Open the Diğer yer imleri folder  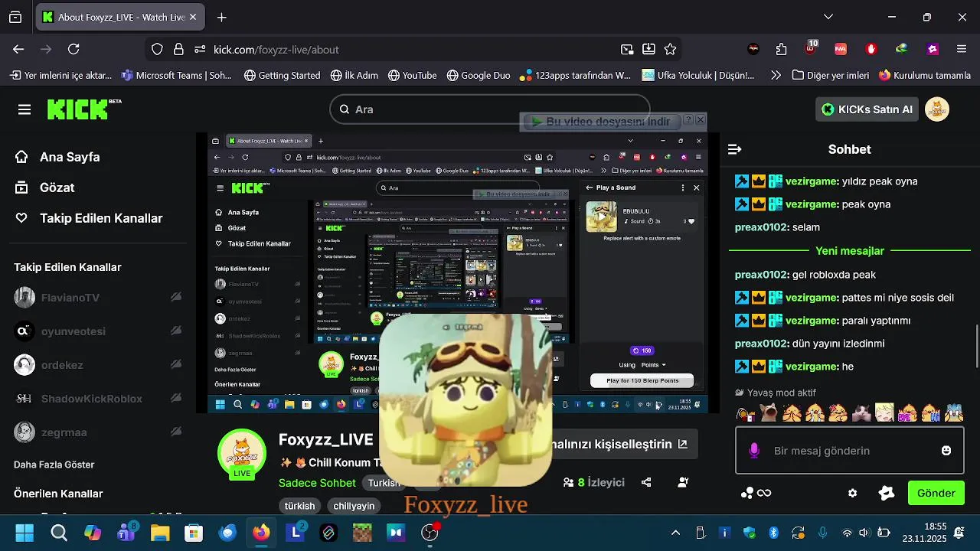coord(831,75)
